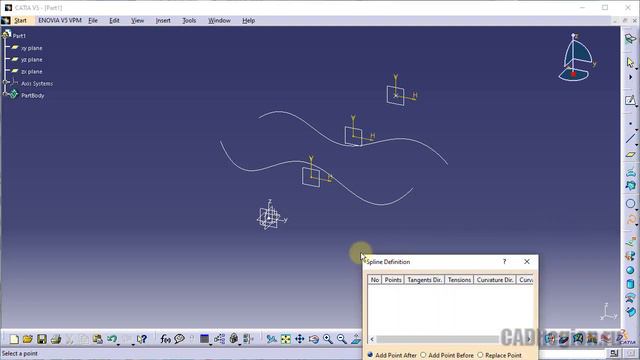Open the Insert menu
The width and height of the screenshot is (640, 360).
(163, 20)
